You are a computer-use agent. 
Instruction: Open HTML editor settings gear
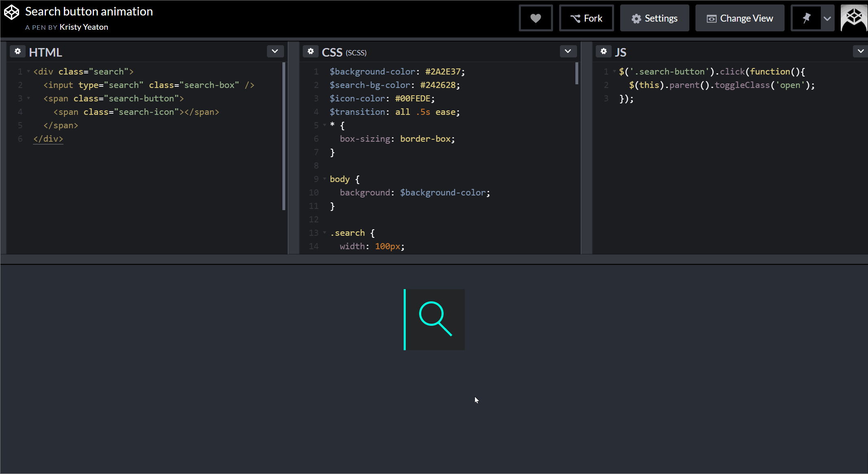[x=17, y=52]
